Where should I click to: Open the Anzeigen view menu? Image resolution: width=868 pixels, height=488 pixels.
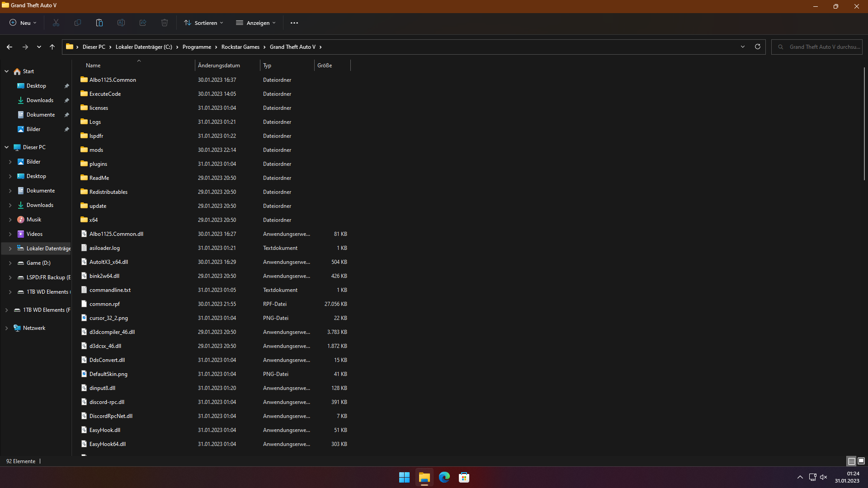click(x=255, y=23)
